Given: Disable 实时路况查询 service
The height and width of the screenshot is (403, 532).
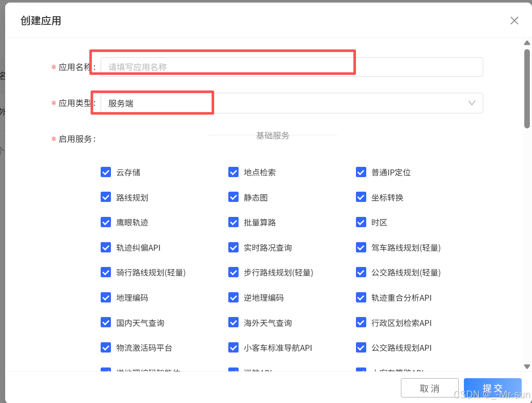Looking at the screenshot, I should (233, 247).
